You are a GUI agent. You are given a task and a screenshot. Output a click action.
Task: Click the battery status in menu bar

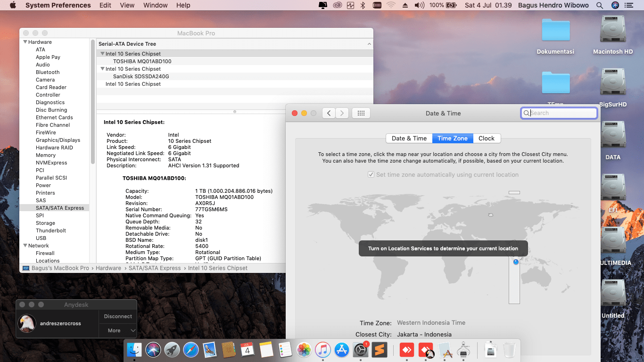[443, 5]
